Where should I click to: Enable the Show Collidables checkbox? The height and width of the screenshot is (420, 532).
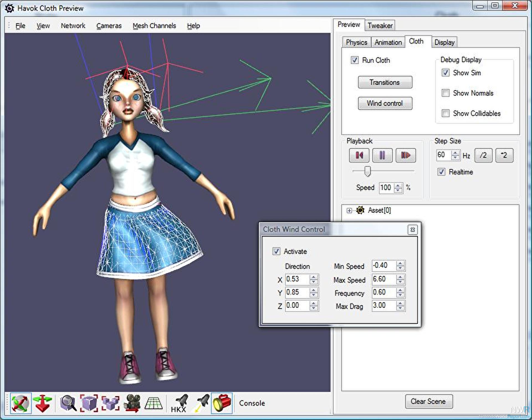[445, 113]
